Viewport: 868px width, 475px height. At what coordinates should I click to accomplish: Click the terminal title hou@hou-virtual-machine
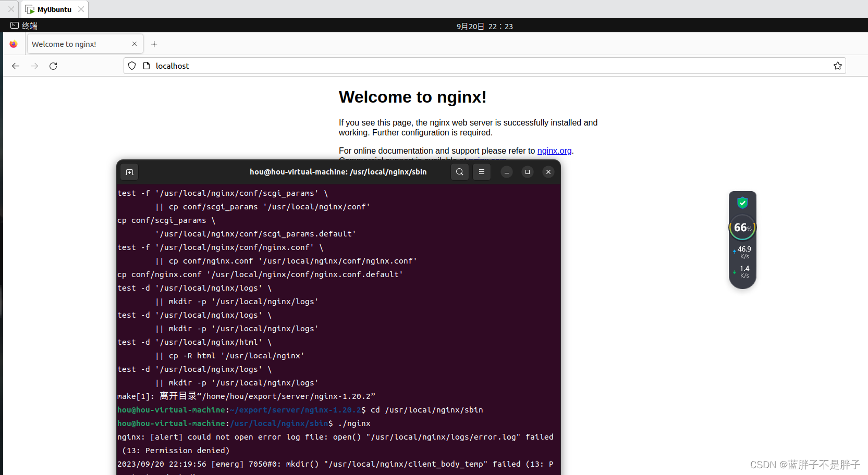click(338, 172)
